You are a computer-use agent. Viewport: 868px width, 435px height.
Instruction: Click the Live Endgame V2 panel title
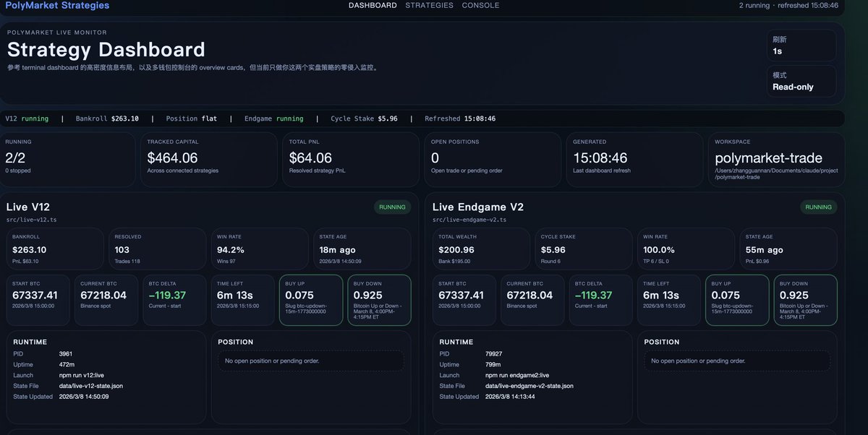478,207
